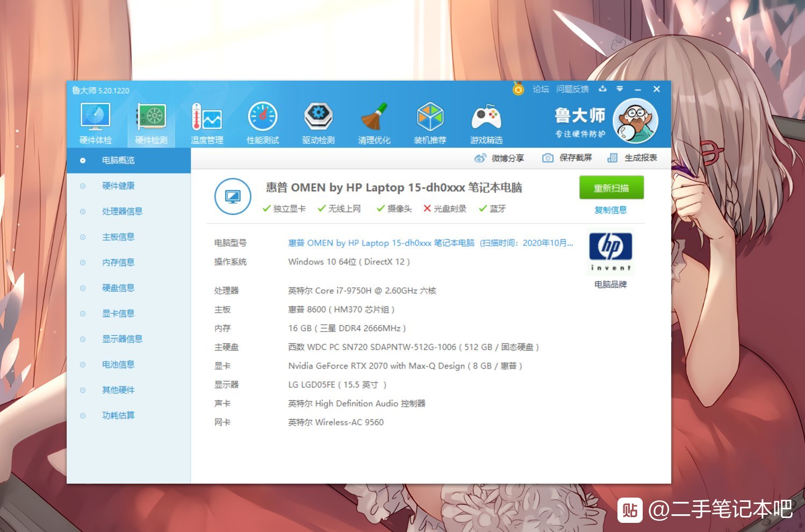Open 温度管理 temperature management

(207, 124)
